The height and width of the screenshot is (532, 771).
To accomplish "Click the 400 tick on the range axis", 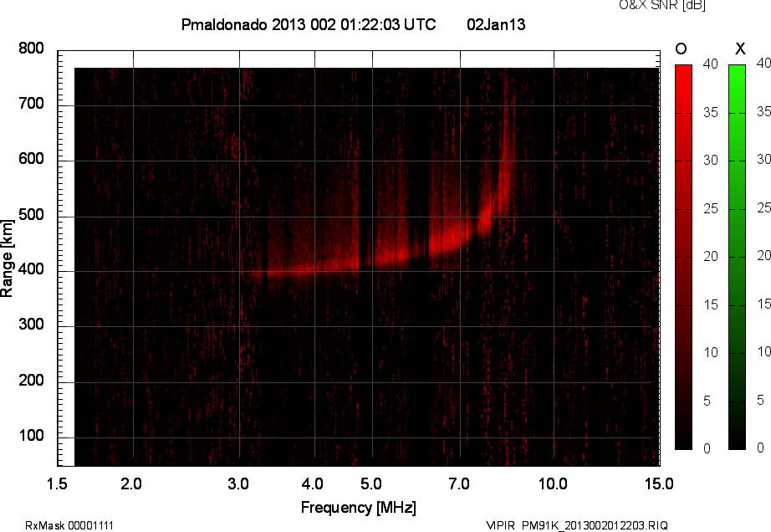I will pyautogui.click(x=31, y=271).
